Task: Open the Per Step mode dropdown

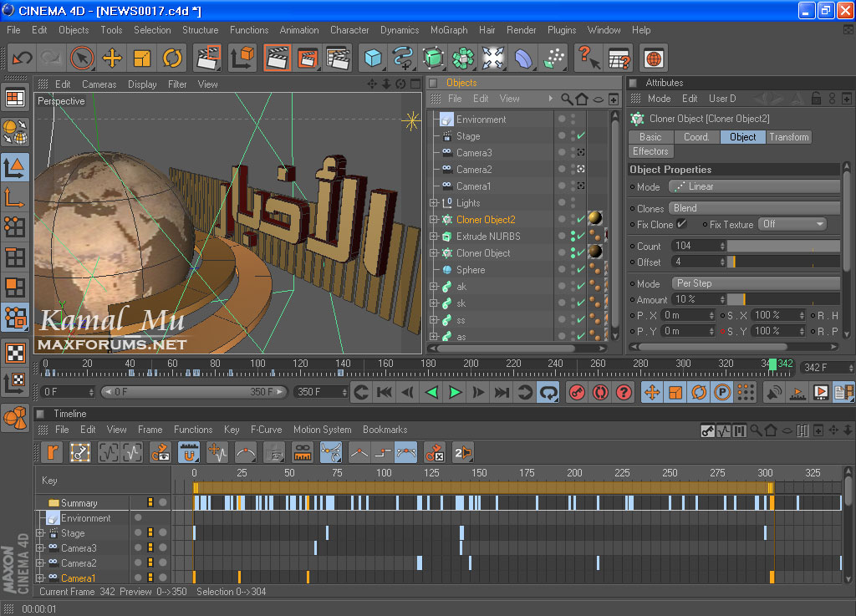Action: click(755, 283)
